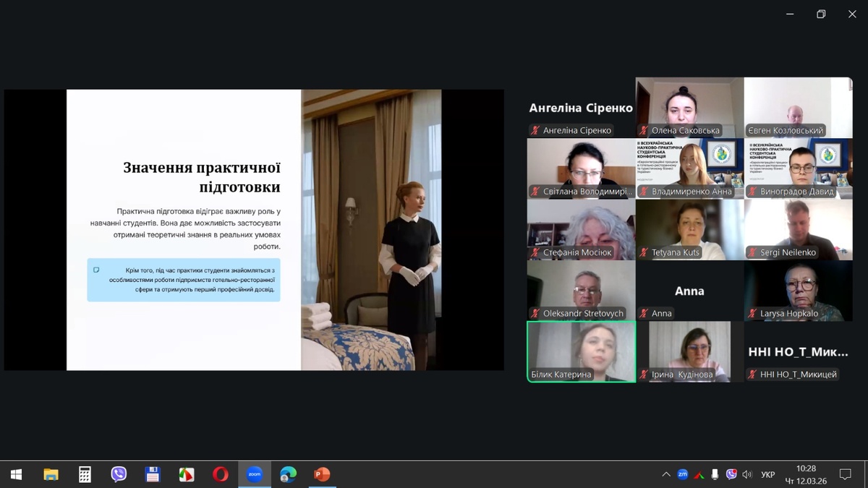Click the microphone icon in system tray
Image resolution: width=868 pixels, height=488 pixels.
pyautogui.click(x=715, y=474)
